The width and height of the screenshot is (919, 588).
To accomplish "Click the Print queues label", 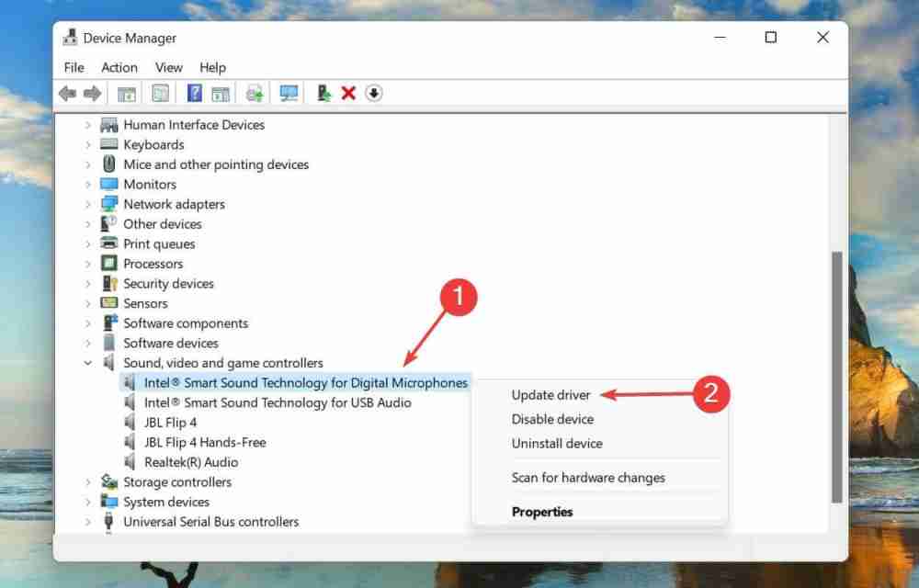I will (159, 243).
